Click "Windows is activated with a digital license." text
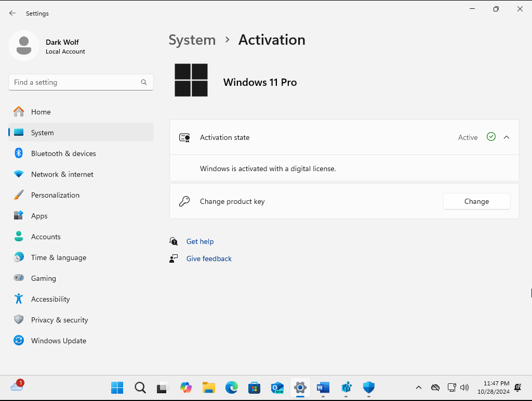 [268, 169]
